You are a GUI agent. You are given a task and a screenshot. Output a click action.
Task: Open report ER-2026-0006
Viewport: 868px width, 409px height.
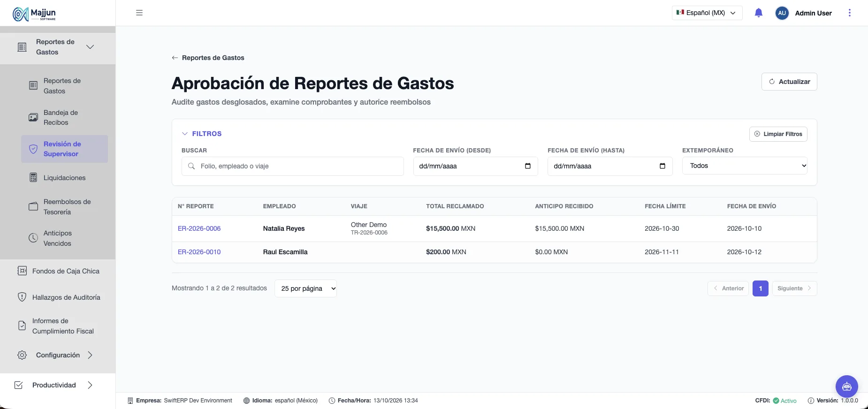pyautogui.click(x=199, y=228)
